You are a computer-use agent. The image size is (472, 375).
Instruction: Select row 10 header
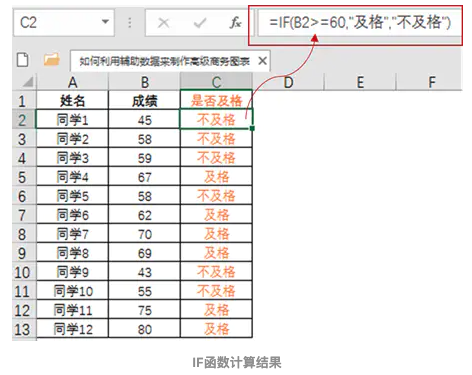23,272
